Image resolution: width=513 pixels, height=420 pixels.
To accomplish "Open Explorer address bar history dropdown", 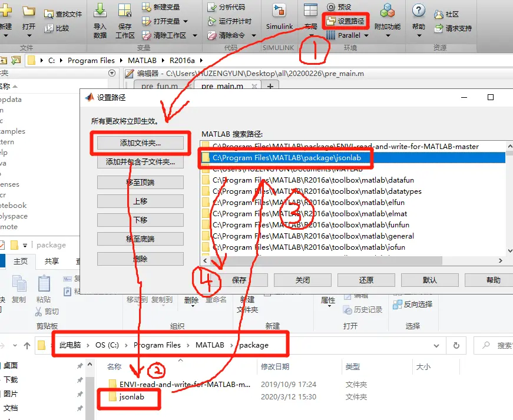I will pos(436,346).
